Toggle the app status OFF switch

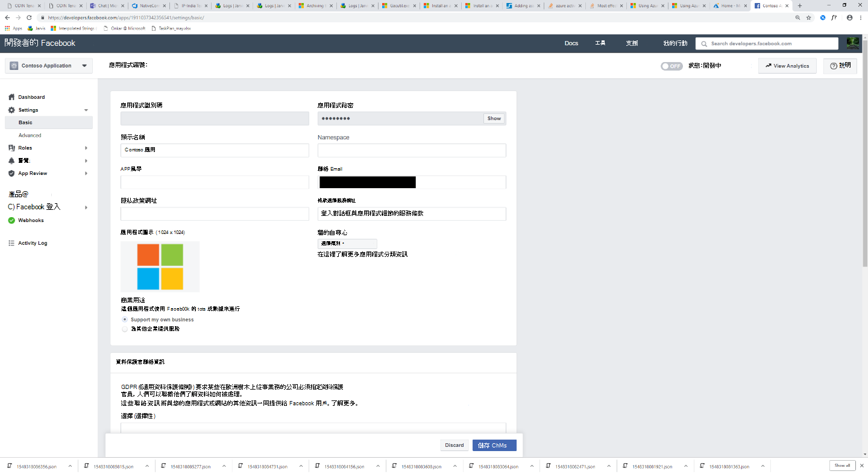click(x=671, y=66)
